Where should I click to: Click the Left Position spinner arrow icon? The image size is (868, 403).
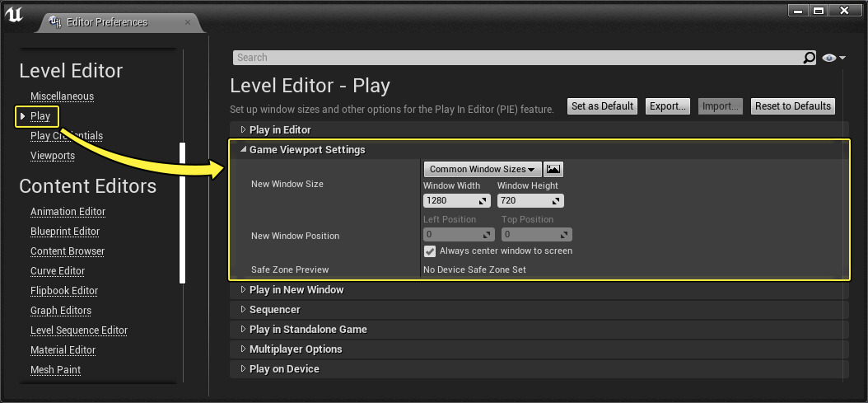(x=488, y=235)
